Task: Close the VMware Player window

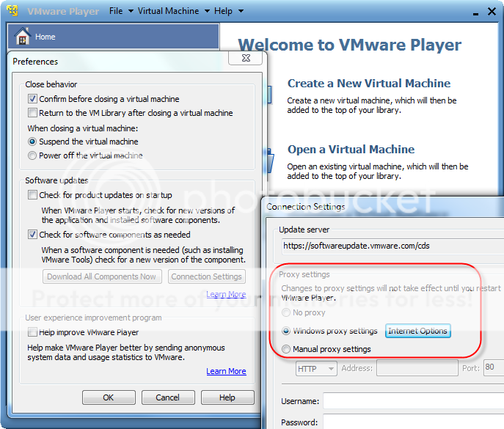Action: click(492, 12)
